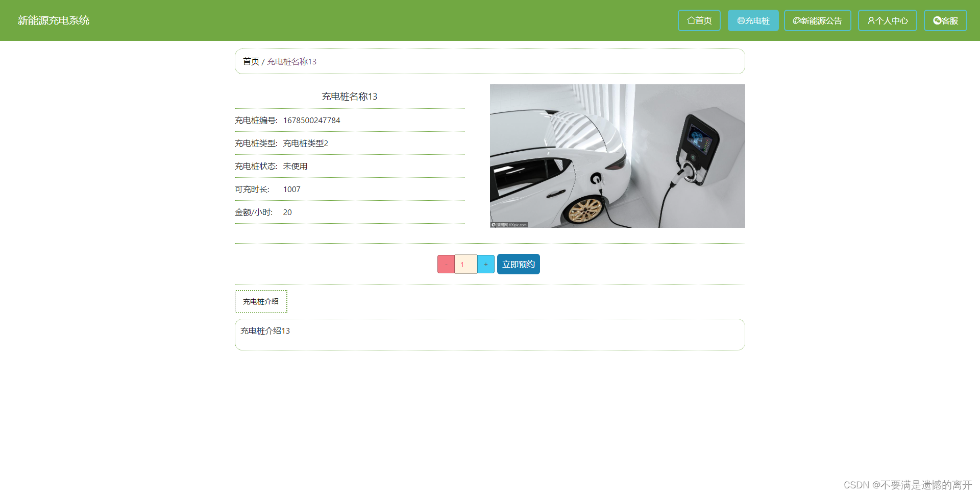This screenshot has width=980, height=495.
Task: Click the 充电桩名称13 breadcrumb link
Action: (291, 61)
